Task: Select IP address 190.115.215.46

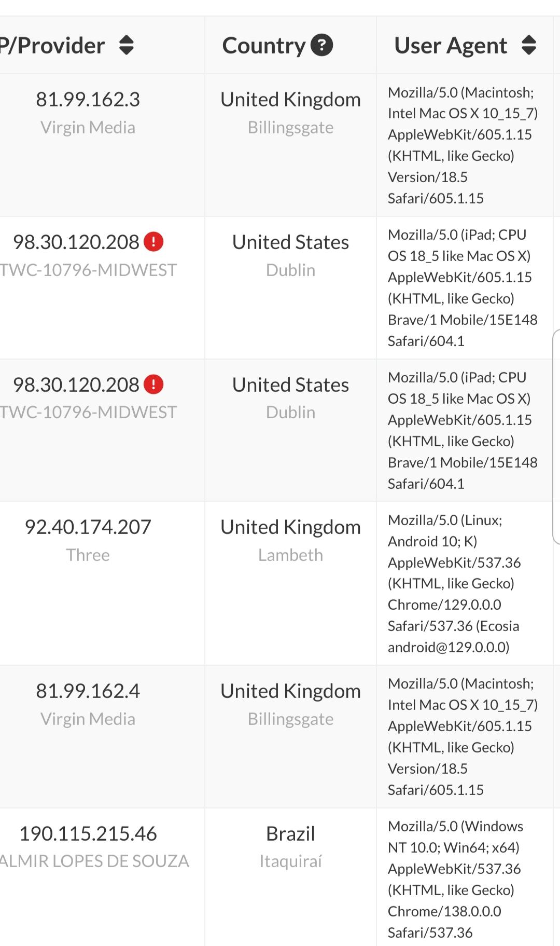Action: pos(88,833)
